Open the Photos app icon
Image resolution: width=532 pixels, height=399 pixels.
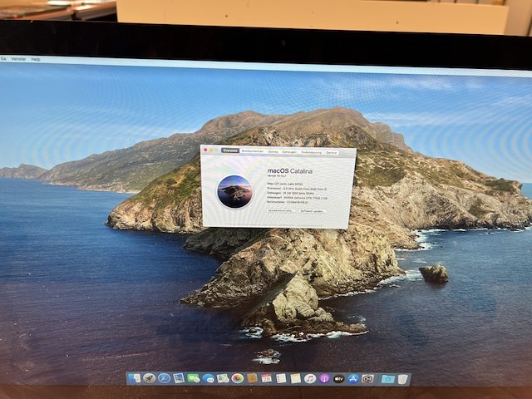[x=238, y=378]
